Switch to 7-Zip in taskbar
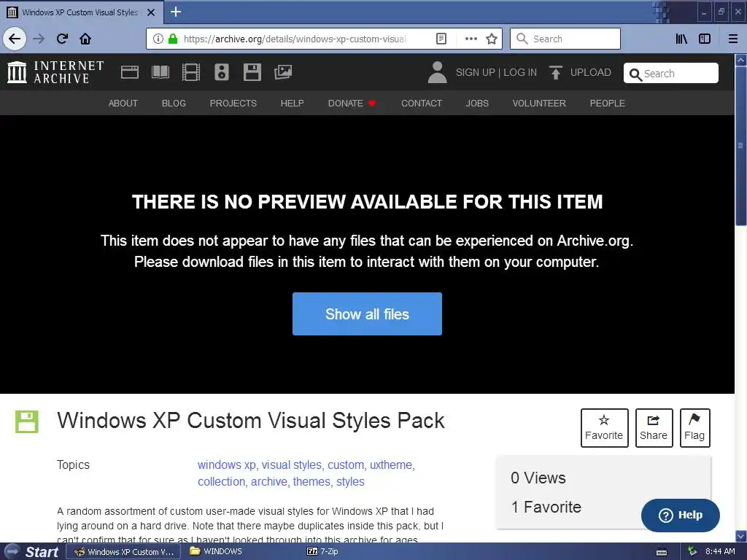The image size is (747, 560). click(323, 551)
